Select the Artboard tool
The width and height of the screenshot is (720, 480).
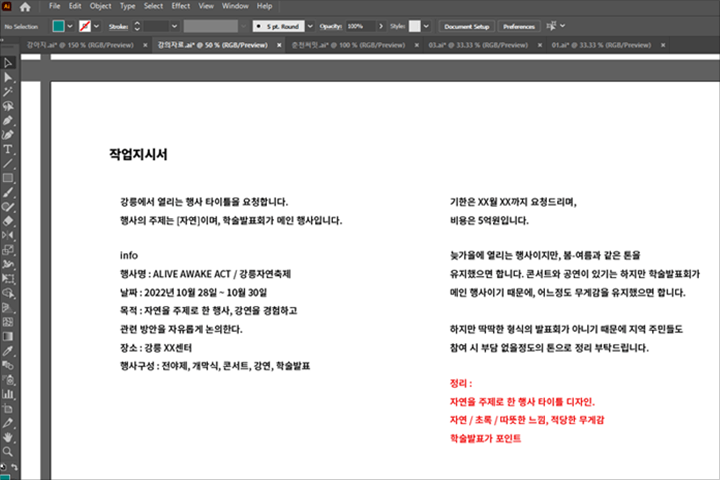(8, 408)
